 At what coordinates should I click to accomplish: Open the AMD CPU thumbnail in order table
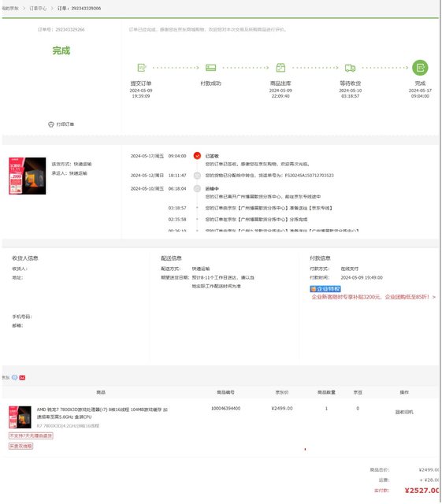coord(20,417)
